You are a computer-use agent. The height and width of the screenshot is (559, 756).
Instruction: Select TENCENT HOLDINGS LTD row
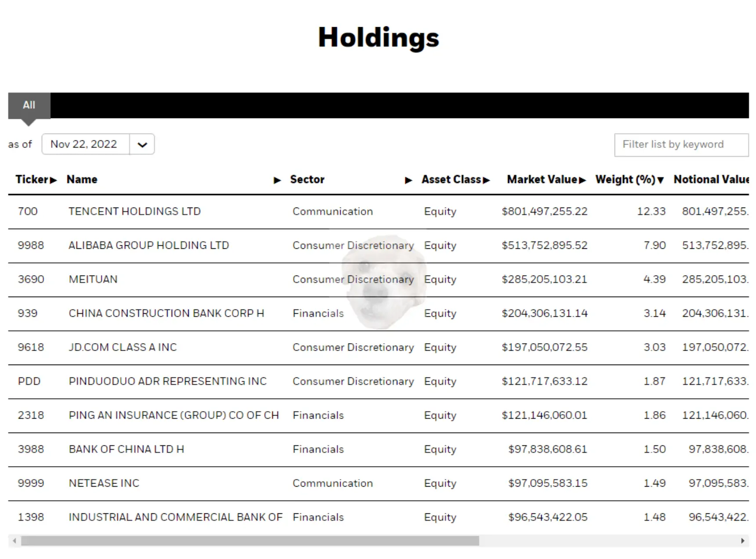tap(134, 211)
